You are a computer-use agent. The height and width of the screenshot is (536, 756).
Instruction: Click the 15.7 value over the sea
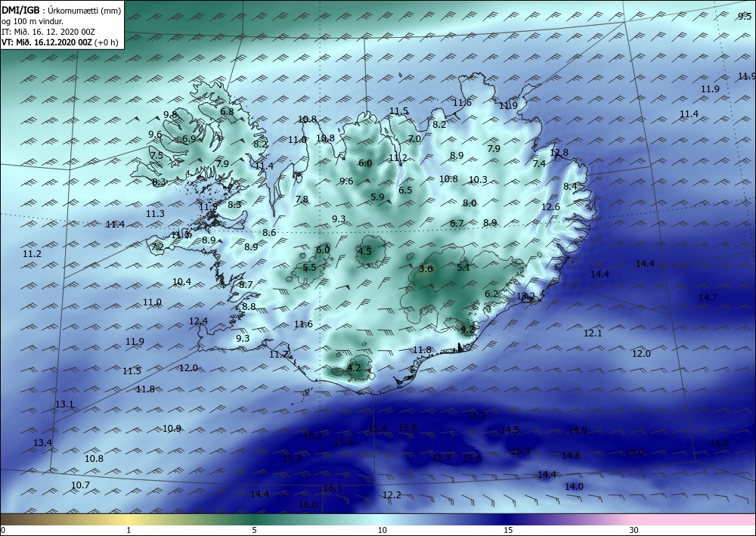(442, 458)
